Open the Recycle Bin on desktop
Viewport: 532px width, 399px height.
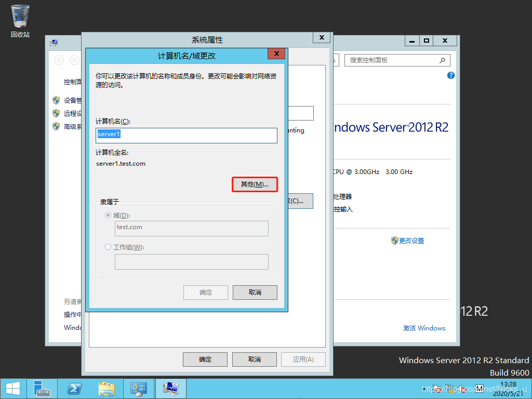point(20,20)
